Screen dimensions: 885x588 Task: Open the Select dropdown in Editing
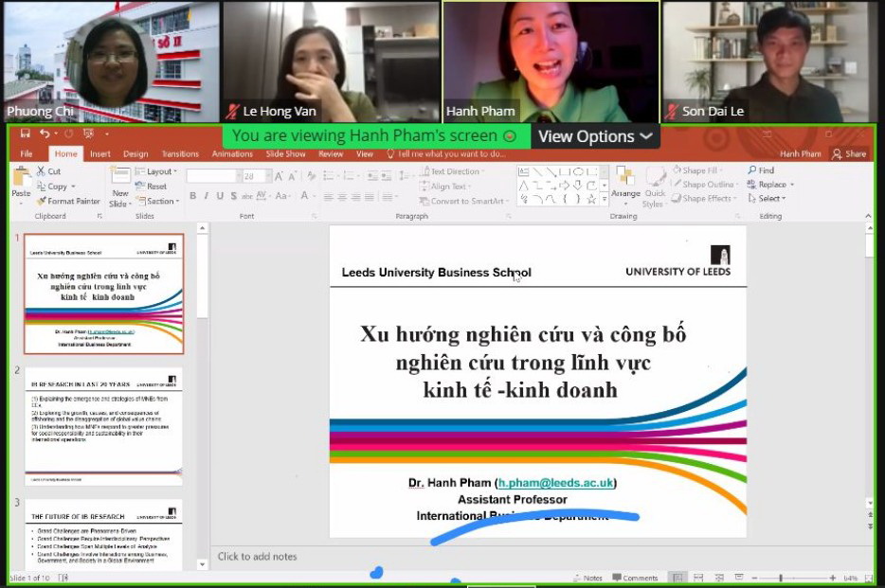tap(767, 199)
